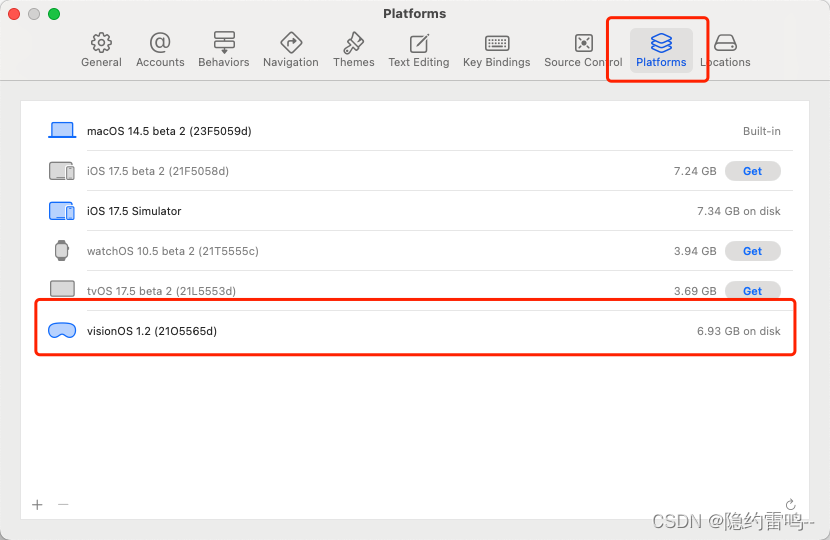Viewport: 830px width, 540px height.
Task: Select the Platforms stacked-layers icon
Action: [x=661, y=42]
